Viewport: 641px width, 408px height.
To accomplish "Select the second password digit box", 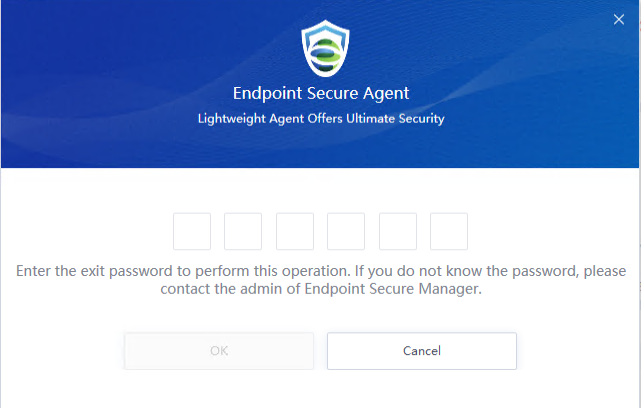I will click(243, 231).
